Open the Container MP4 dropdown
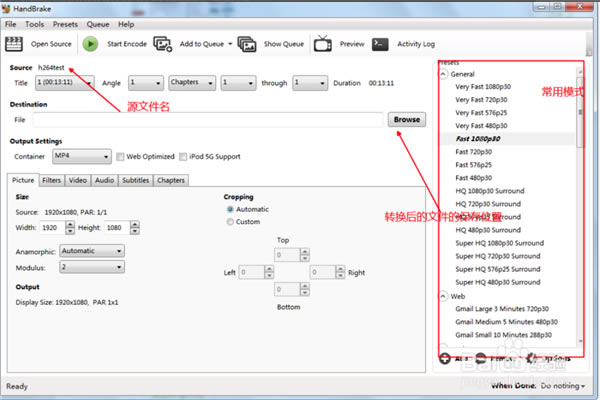 click(x=81, y=156)
